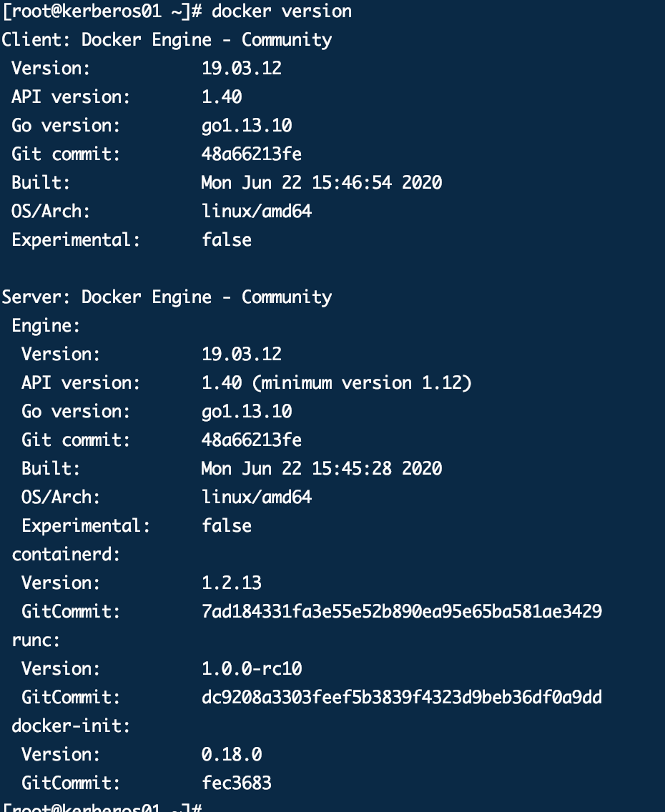Click the 'containerd:' section label
665x812 pixels.
(66, 555)
